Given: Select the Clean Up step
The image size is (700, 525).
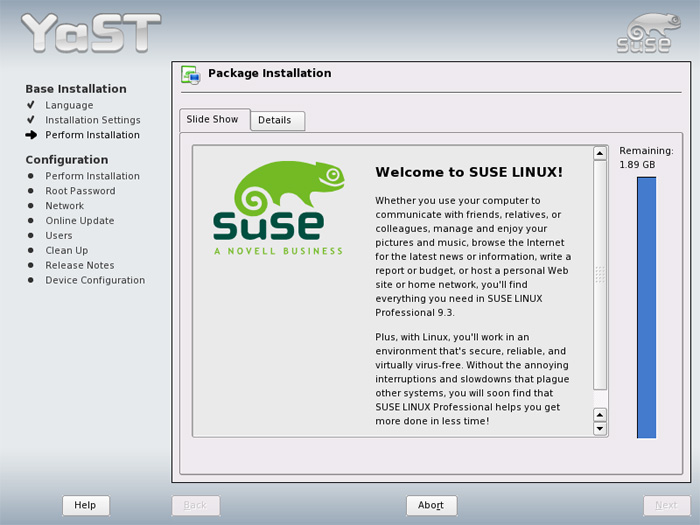Looking at the screenshot, I should click(x=67, y=250).
